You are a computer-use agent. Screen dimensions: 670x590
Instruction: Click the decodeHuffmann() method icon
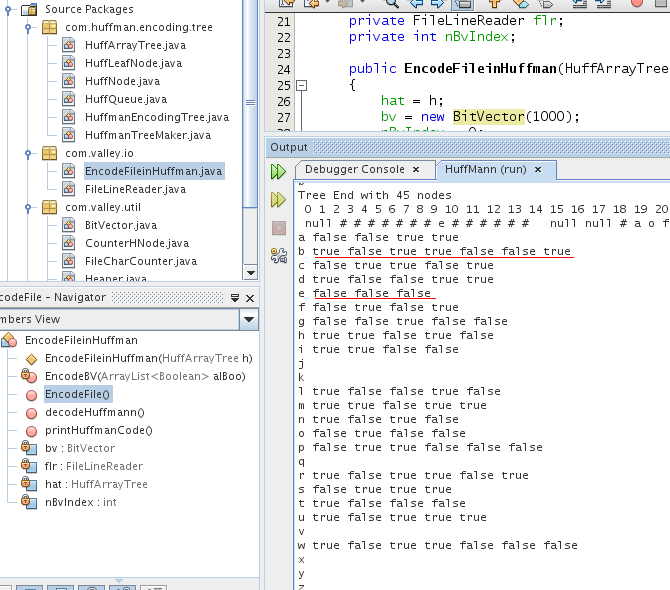(x=31, y=413)
